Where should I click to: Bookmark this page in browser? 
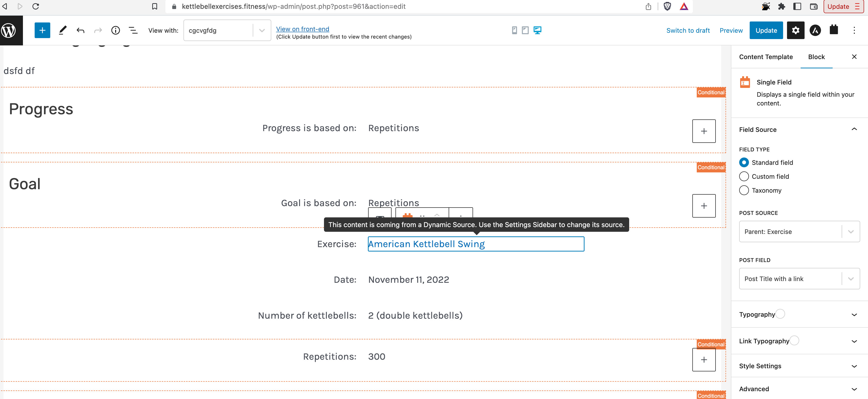pyautogui.click(x=155, y=6)
